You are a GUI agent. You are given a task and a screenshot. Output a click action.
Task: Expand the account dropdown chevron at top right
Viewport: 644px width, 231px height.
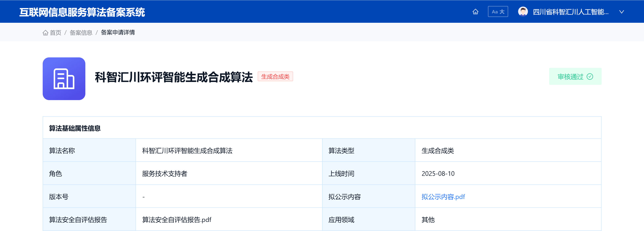click(x=621, y=11)
